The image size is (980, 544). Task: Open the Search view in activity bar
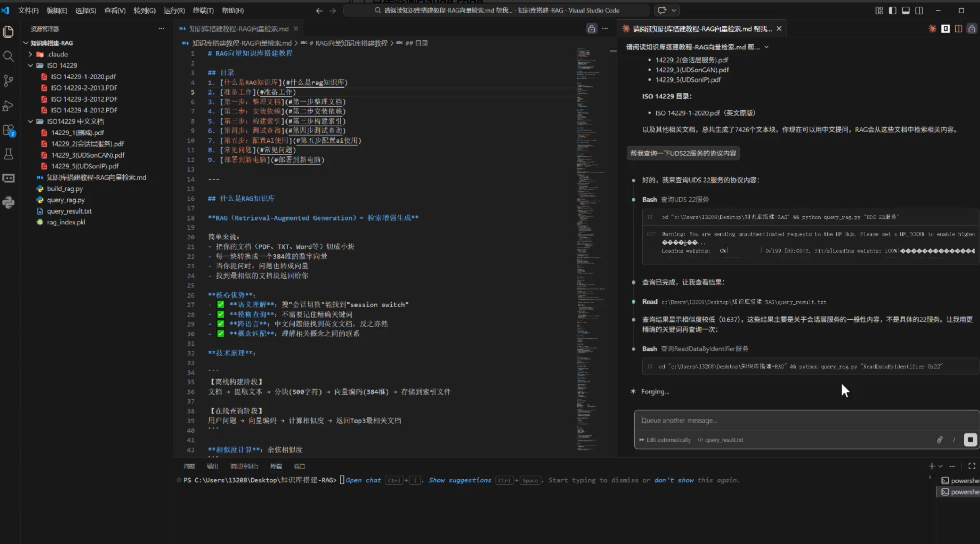[x=8, y=57]
